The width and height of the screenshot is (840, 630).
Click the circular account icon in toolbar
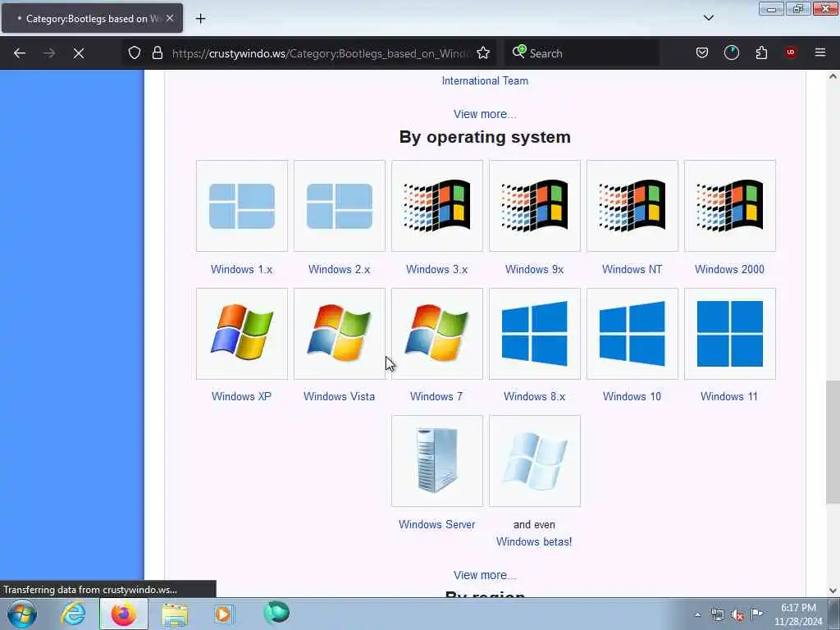point(731,52)
